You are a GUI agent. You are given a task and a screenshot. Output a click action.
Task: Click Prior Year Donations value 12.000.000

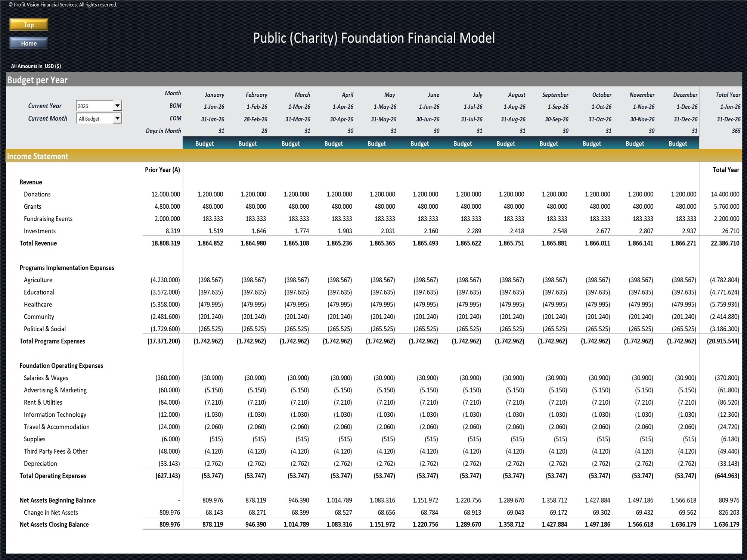click(165, 194)
